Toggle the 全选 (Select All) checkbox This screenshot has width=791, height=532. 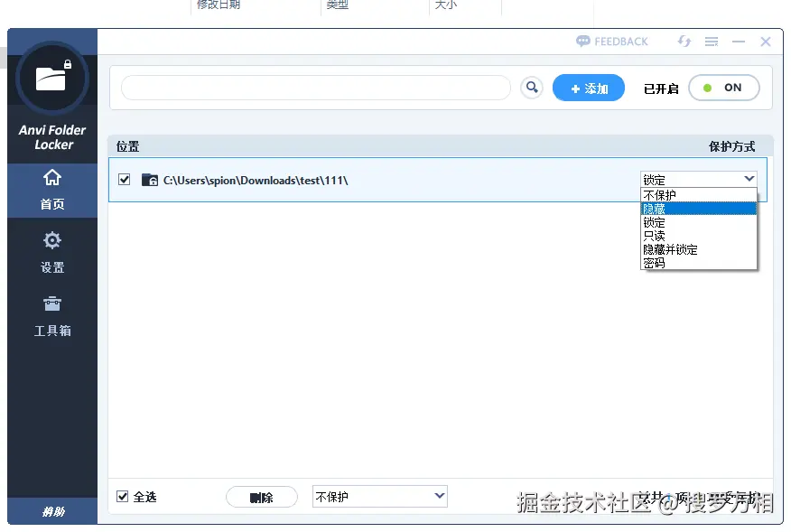[124, 496]
